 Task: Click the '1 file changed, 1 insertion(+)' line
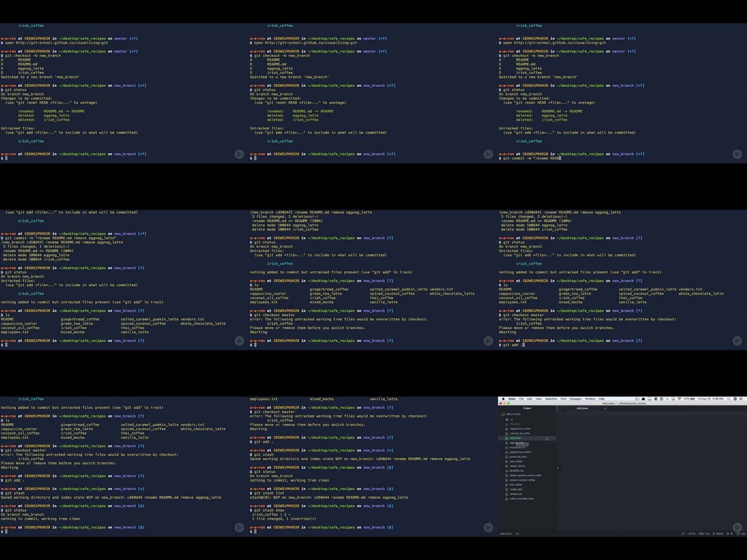(x=284, y=519)
